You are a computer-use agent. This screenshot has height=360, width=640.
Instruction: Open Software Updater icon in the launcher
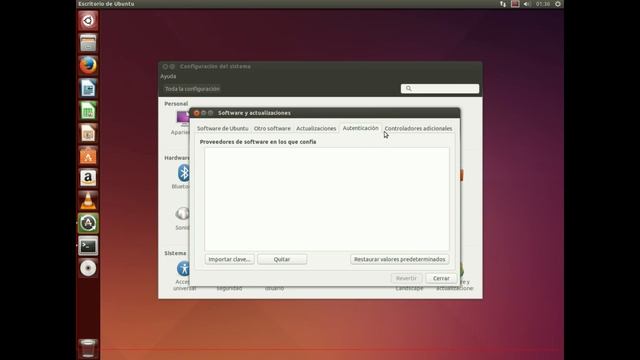88,223
